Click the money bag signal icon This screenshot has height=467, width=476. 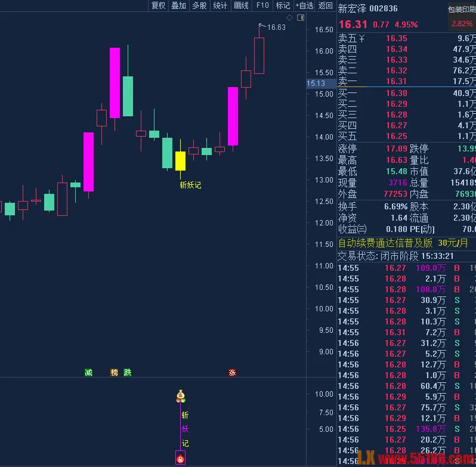(181, 396)
